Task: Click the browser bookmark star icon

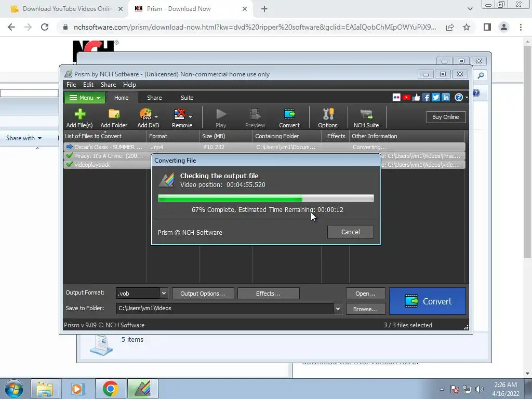Action: pos(467,27)
